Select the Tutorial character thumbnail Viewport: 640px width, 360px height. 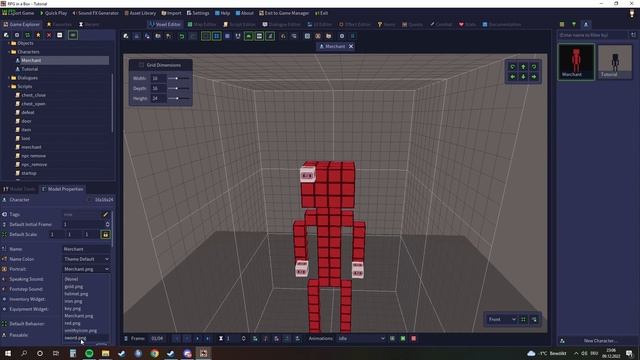(615, 62)
